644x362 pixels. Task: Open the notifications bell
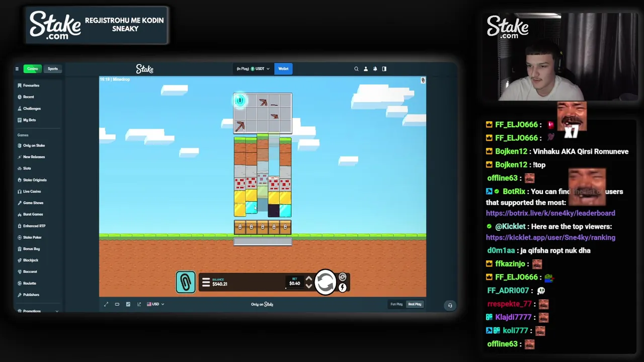point(375,69)
